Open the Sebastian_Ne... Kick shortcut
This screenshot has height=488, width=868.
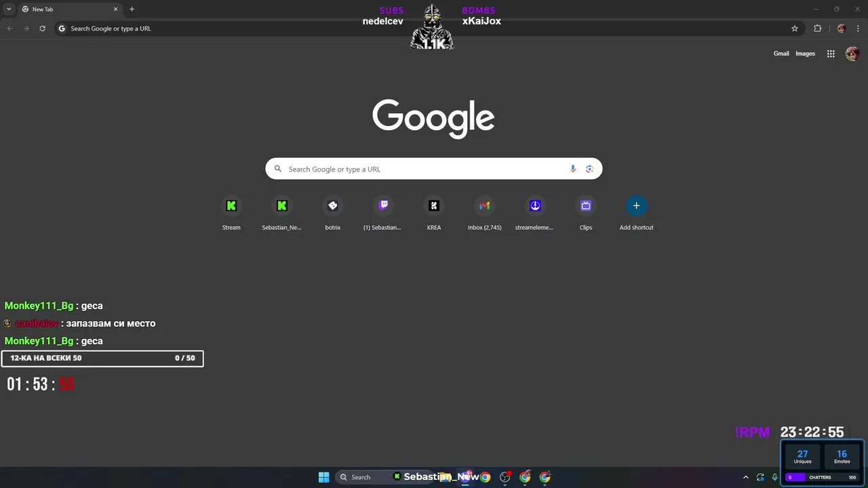pyautogui.click(x=281, y=213)
